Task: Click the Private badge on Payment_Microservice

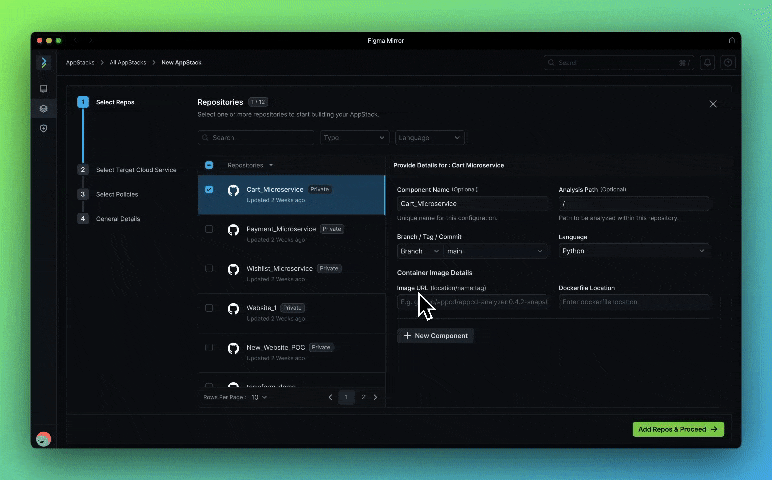Action: coord(332,229)
